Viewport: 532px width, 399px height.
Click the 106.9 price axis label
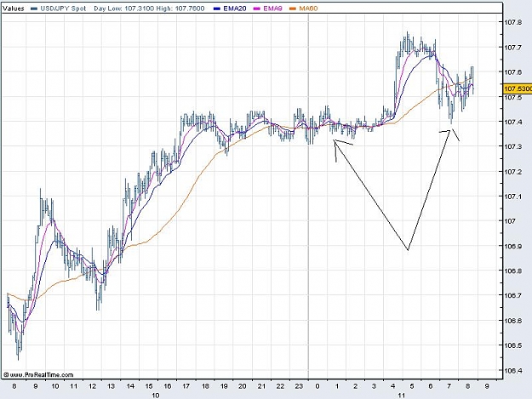(x=513, y=247)
